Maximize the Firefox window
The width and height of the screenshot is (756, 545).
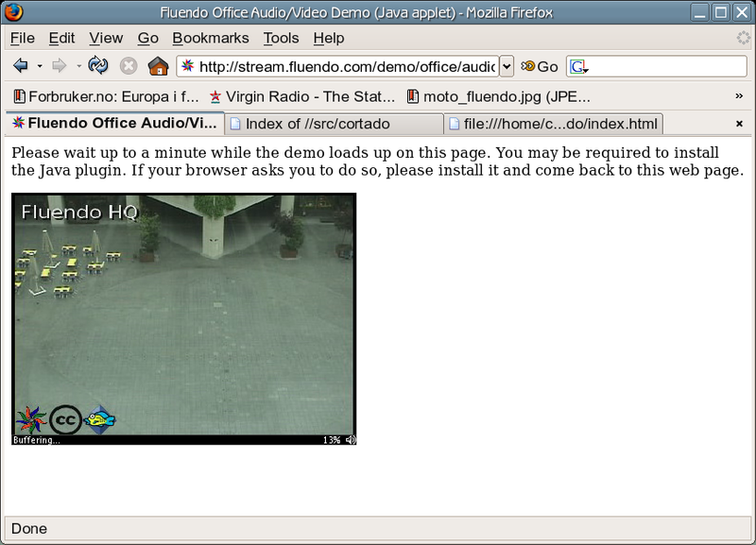(x=720, y=12)
